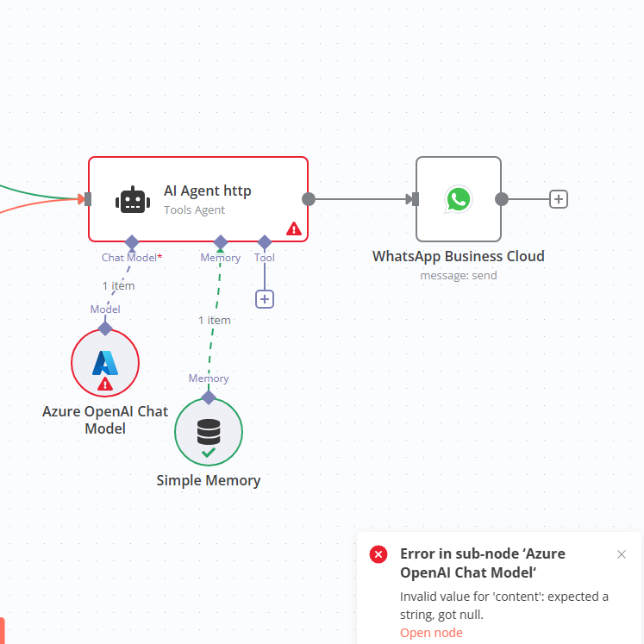Click the WhatsApp node input handle
The image size is (644, 644).
[x=416, y=199]
